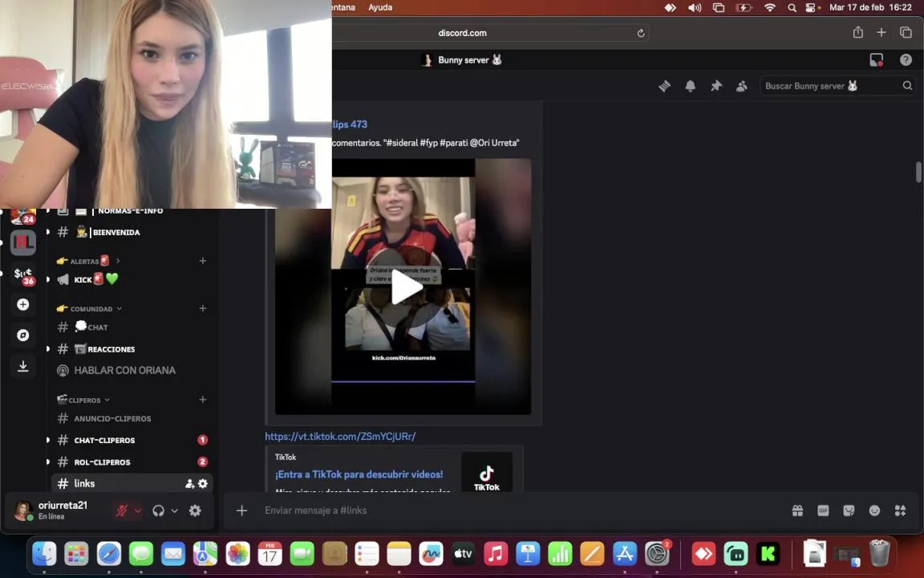Collapse the ALERTAS category
The image size is (924, 578).
(x=88, y=261)
